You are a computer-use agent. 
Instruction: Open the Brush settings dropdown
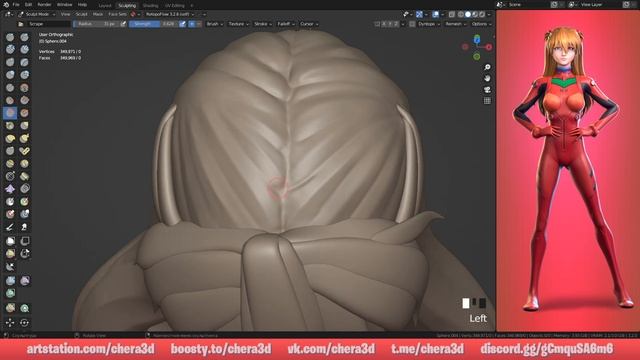coord(215,24)
